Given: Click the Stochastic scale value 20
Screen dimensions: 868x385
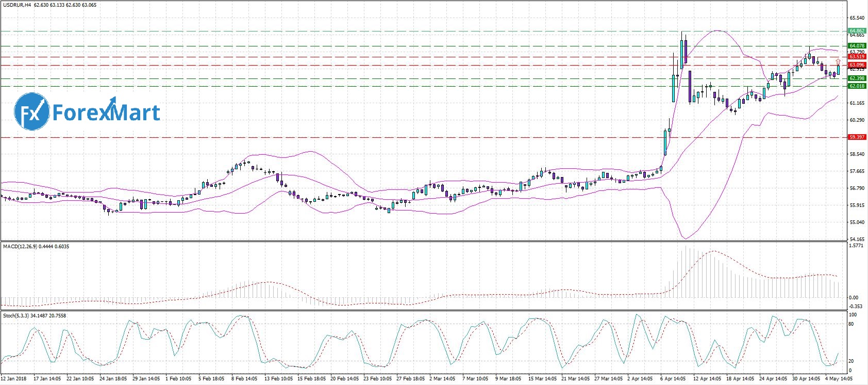Looking at the screenshot, I should [x=852, y=361].
